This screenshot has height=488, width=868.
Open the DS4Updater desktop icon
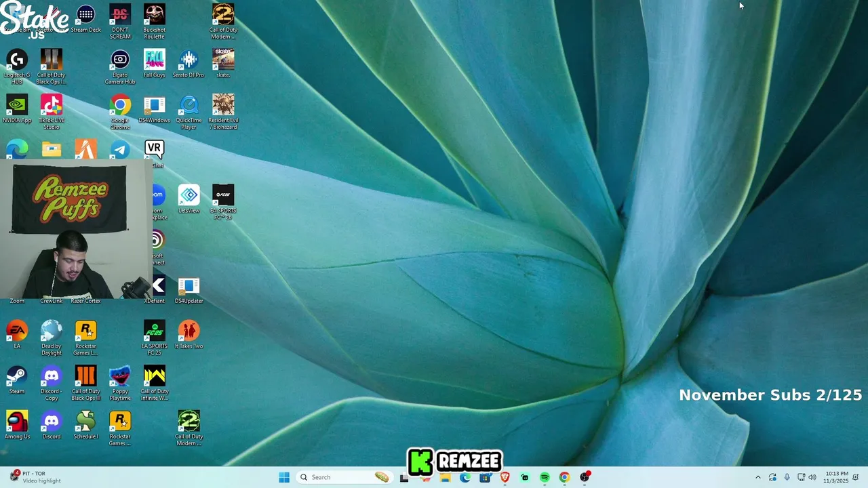[189, 290]
